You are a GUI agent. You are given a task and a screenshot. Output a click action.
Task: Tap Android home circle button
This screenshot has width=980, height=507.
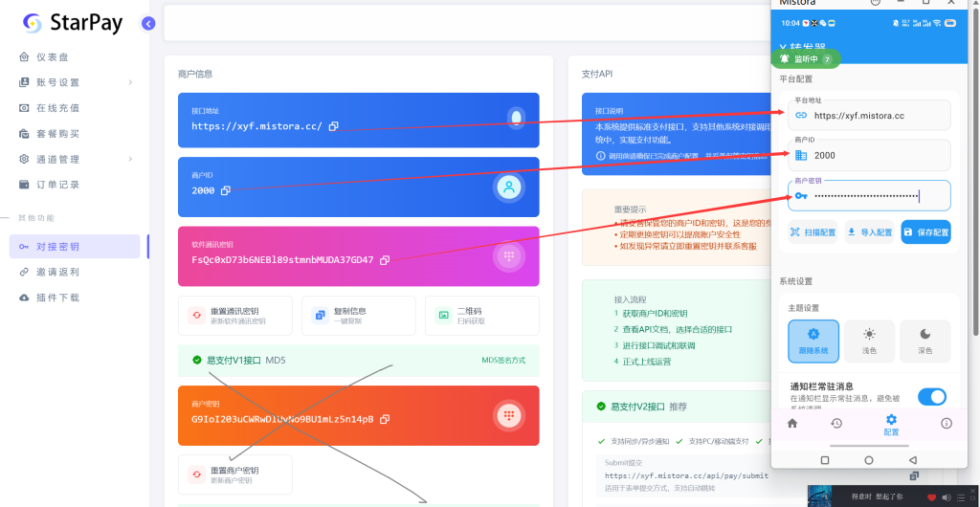pos(869,460)
